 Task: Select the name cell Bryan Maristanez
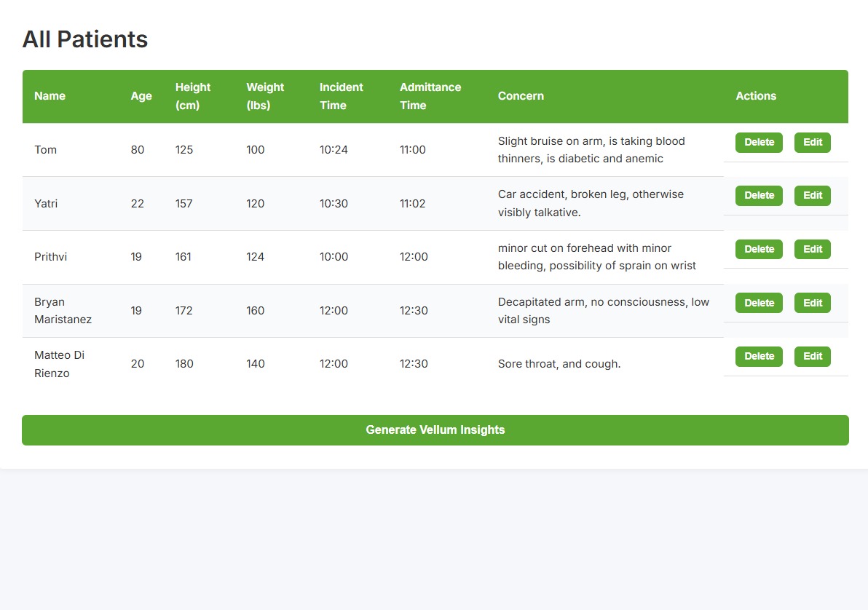tap(63, 311)
